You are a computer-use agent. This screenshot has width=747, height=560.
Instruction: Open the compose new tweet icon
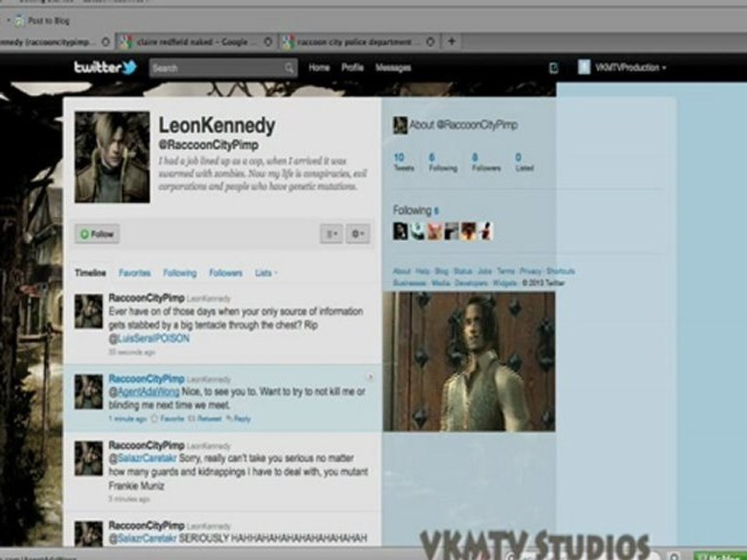[553, 68]
